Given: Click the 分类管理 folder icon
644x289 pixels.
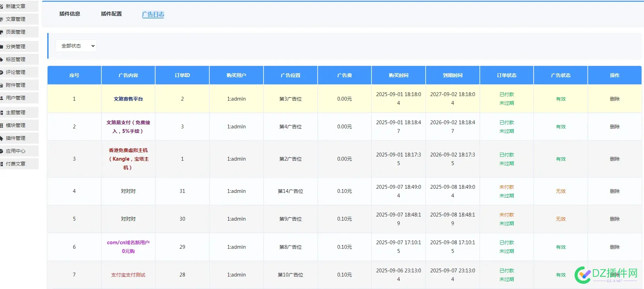Looking at the screenshot, I should (x=2, y=46).
